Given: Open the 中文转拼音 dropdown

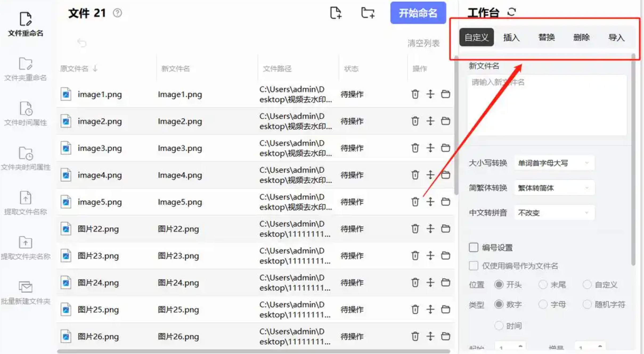Looking at the screenshot, I should click(x=554, y=213).
